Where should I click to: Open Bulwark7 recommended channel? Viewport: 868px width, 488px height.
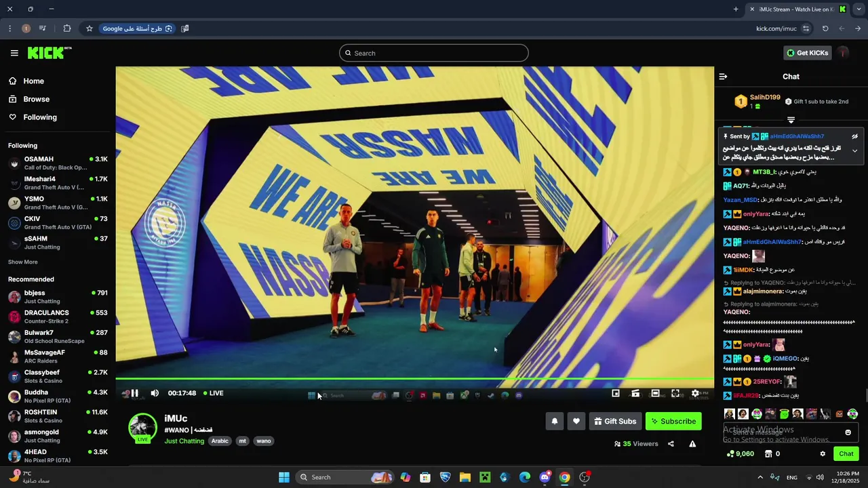[58, 337]
